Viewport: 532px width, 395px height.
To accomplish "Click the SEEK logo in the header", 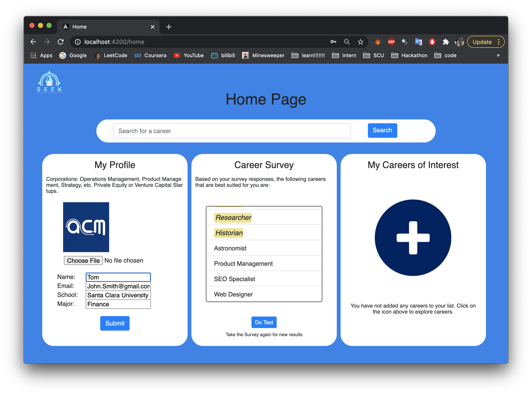I will (x=49, y=82).
